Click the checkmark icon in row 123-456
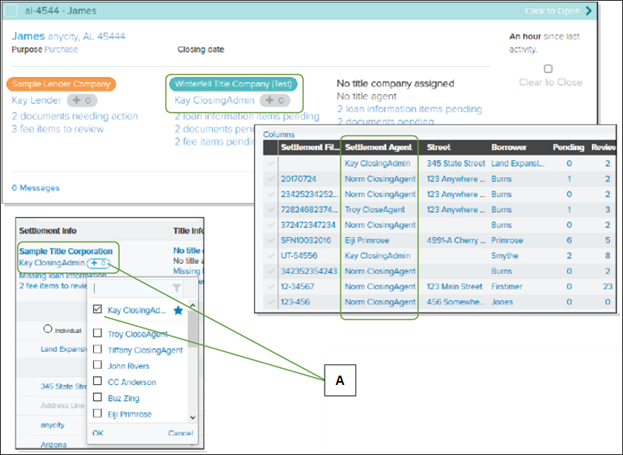This screenshot has height=455, width=623. pyautogui.click(x=271, y=302)
